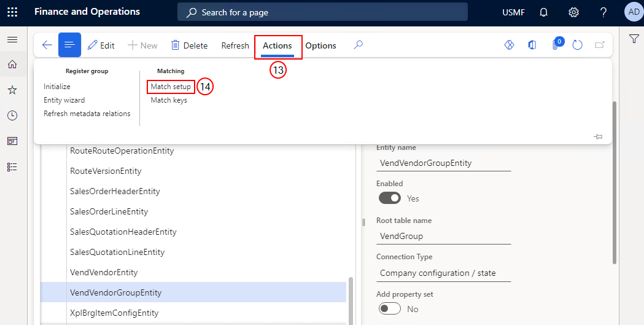Open the app launcher waffle menu
Viewport: 644px width, 325px height.
tap(12, 12)
